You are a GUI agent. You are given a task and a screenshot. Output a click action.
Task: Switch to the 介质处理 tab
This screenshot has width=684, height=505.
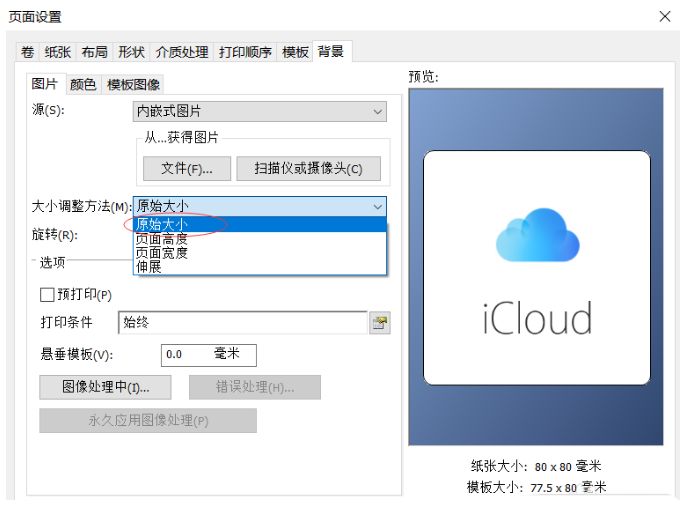point(181,52)
